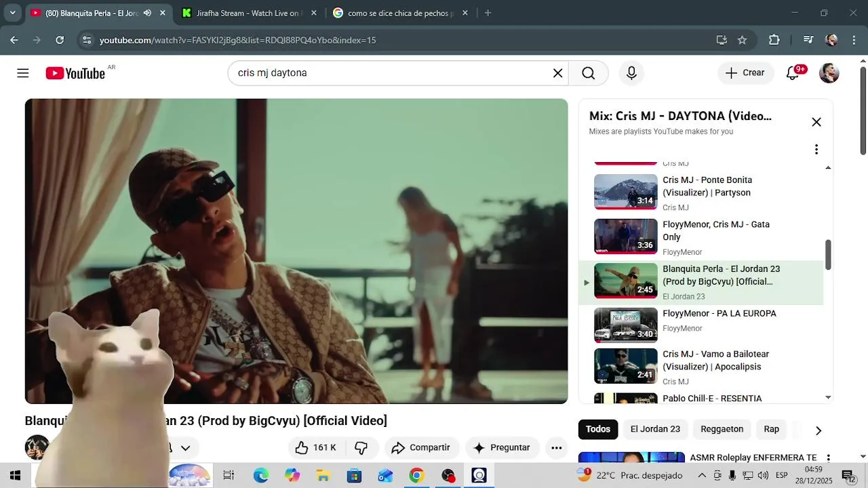
Task: Click the Preguntar button
Action: [x=502, y=447]
